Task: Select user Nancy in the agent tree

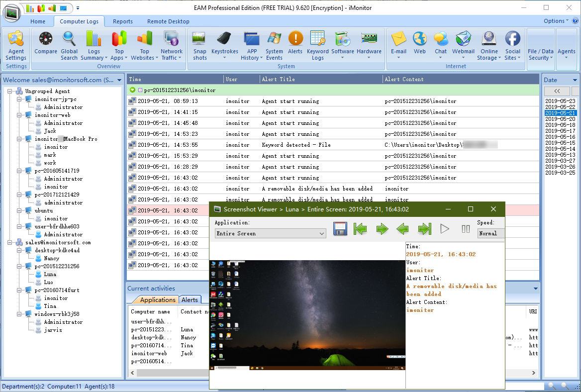Action: click(x=52, y=258)
